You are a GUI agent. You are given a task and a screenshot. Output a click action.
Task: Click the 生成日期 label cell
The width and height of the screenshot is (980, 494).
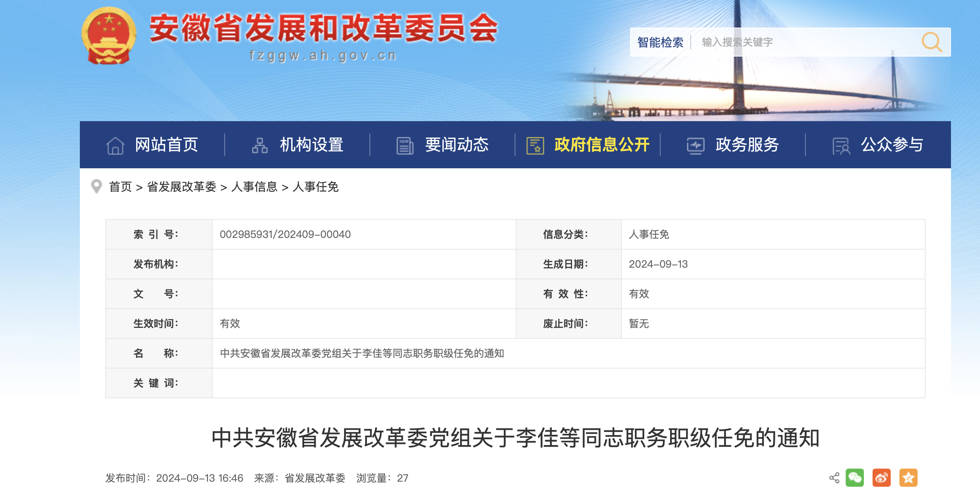coord(568,264)
